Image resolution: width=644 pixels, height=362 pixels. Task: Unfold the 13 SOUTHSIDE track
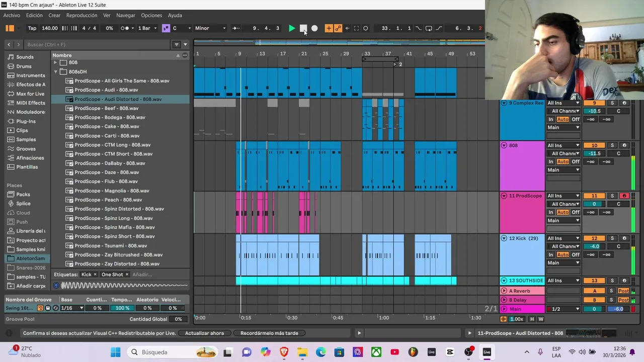tap(504, 281)
